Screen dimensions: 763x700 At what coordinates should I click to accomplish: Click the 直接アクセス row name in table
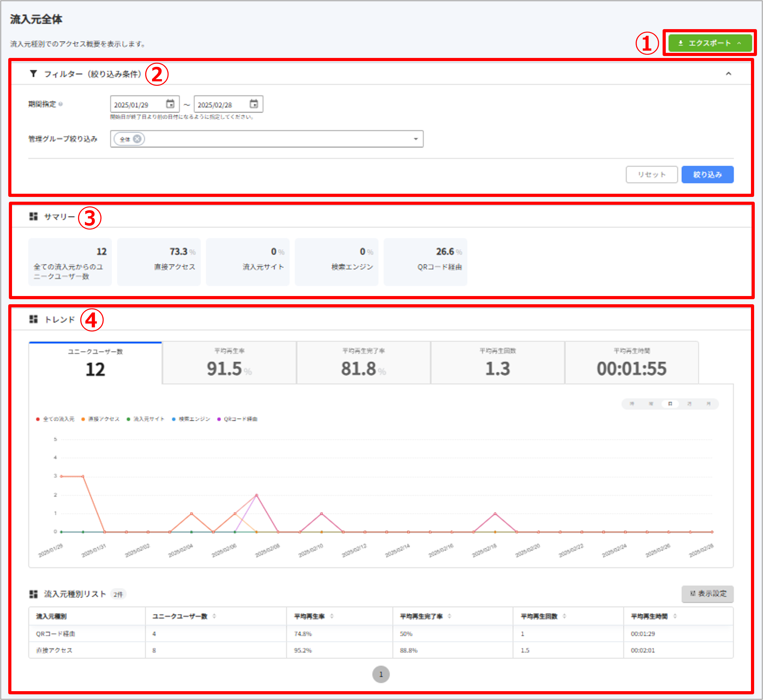(x=54, y=650)
